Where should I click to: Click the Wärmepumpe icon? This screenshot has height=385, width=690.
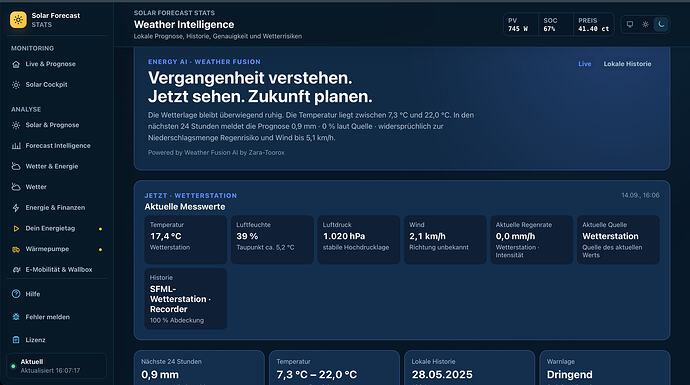[16, 249]
